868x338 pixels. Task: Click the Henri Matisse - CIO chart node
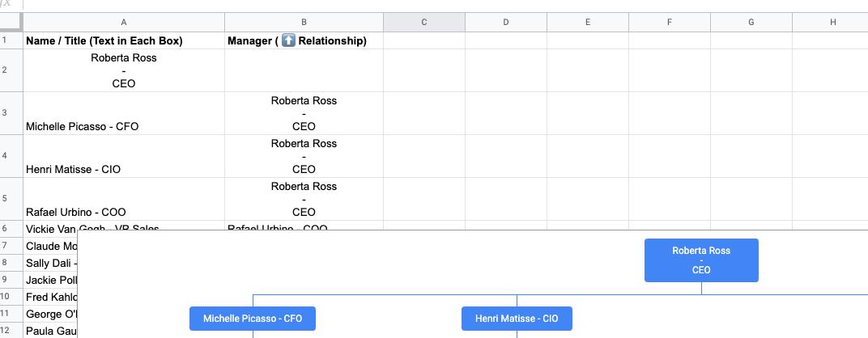(x=516, y=319)
